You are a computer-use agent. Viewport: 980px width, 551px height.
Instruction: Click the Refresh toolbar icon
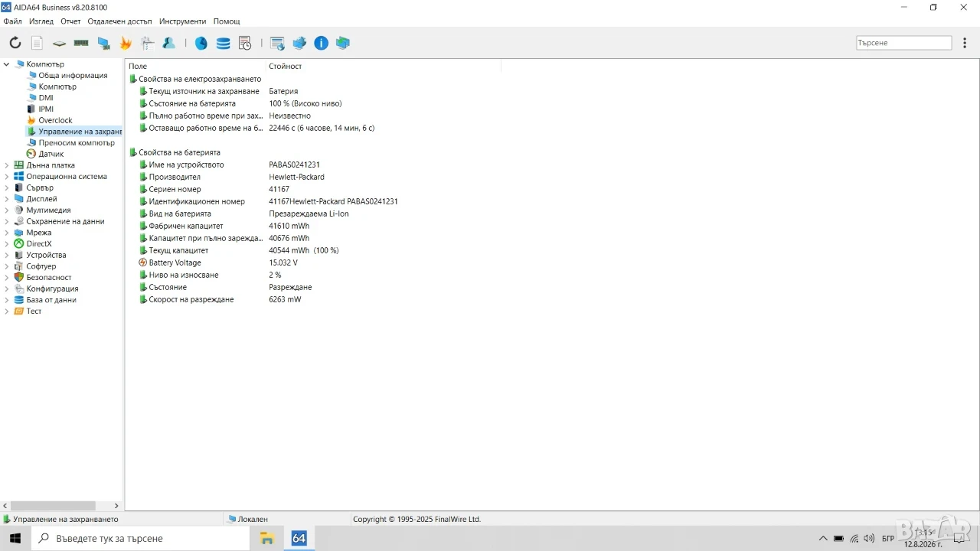pyautogui.click(x=15, y=43)
